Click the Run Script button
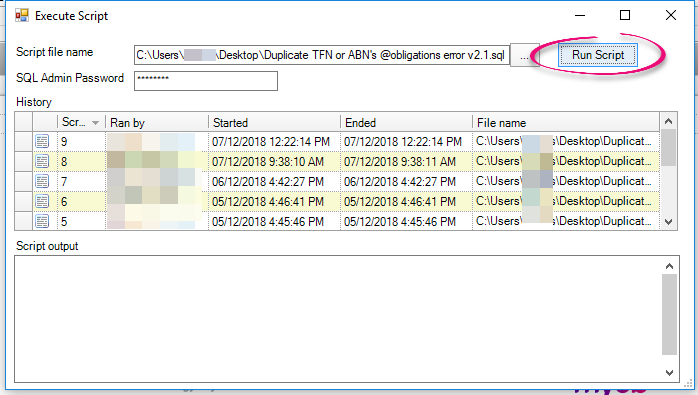The height and width of the screenshot is (395, 698). pyautogui.click(x=598, y=55)
